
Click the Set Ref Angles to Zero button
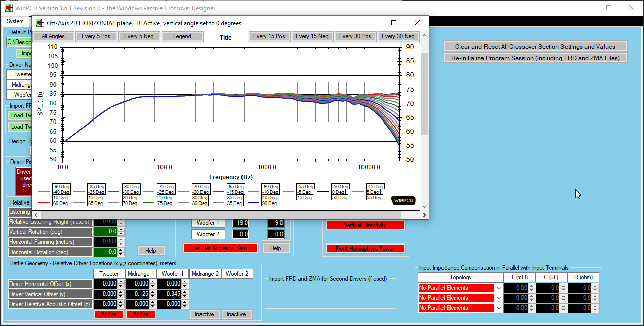coord(220,248)
